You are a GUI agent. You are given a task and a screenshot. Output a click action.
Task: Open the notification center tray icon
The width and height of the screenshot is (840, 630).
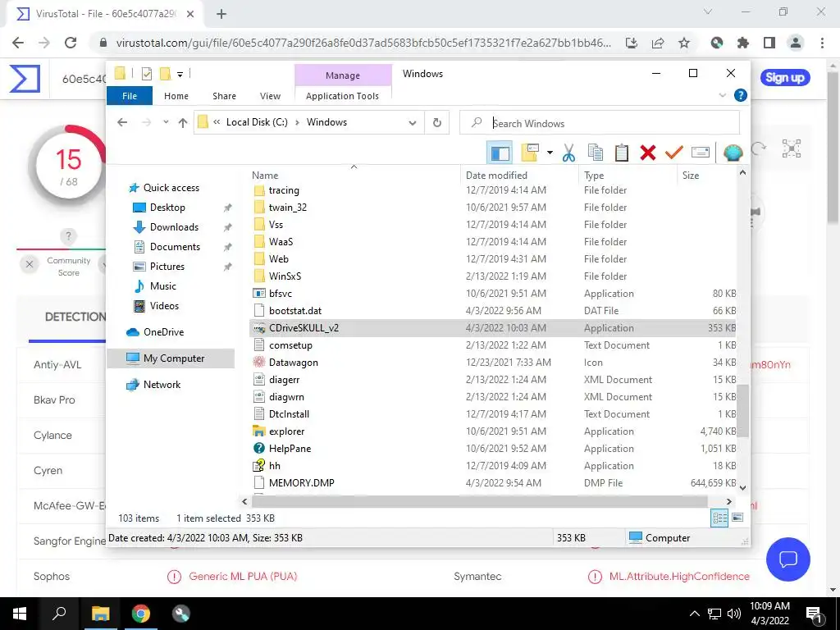(814, 614)
